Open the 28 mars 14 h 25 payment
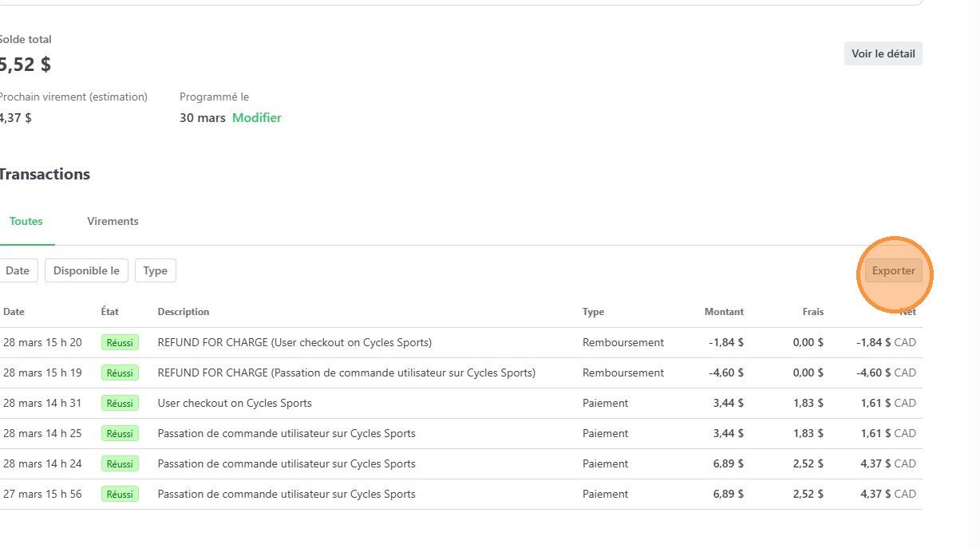This screenshot has width=980, height=548. 286,434
